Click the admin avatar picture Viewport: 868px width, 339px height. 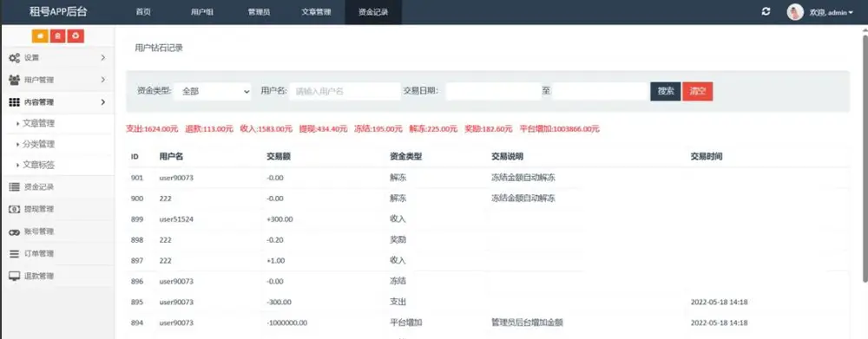(795, 11)
